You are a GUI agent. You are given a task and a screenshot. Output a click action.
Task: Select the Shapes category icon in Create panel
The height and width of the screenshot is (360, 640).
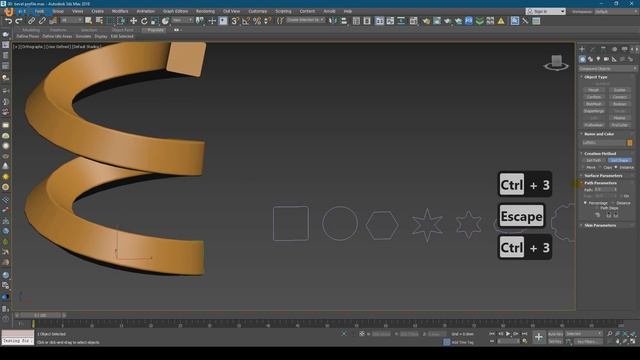[590, 60]
